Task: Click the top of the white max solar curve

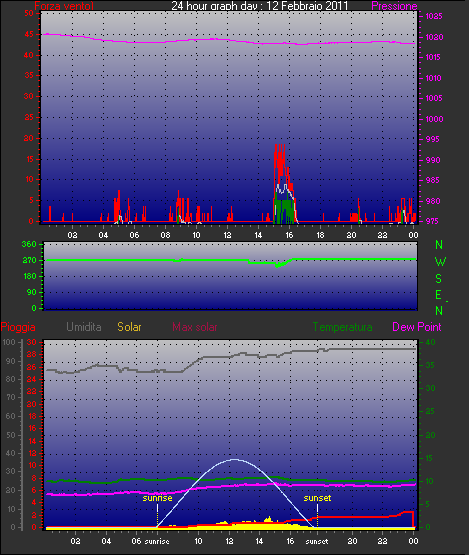Action: click(x=234, y=459)
